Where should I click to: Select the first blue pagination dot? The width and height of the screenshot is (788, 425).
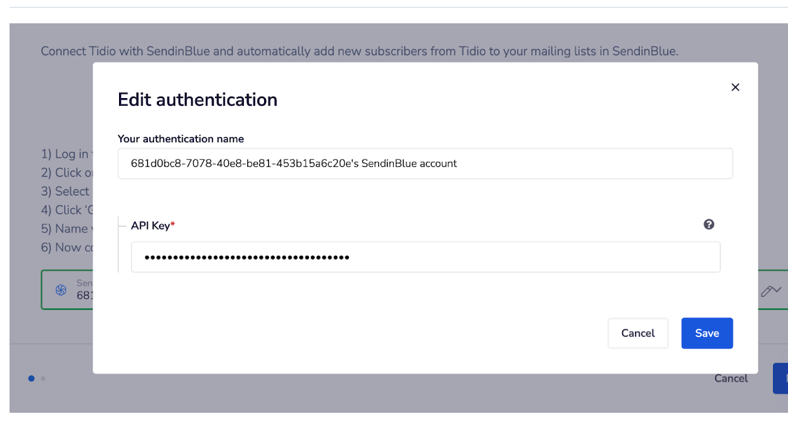click(x=31, y=379)
